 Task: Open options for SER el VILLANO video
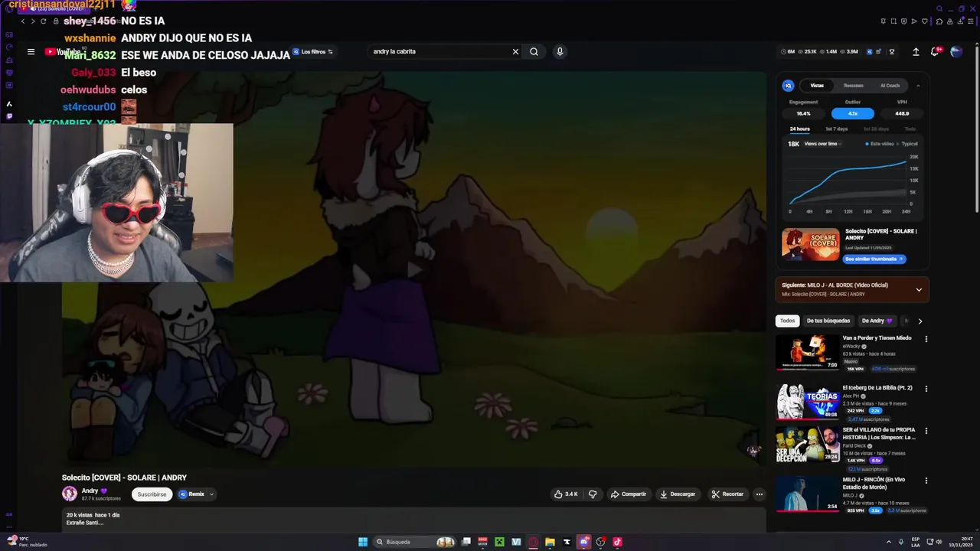click(926, 431)
